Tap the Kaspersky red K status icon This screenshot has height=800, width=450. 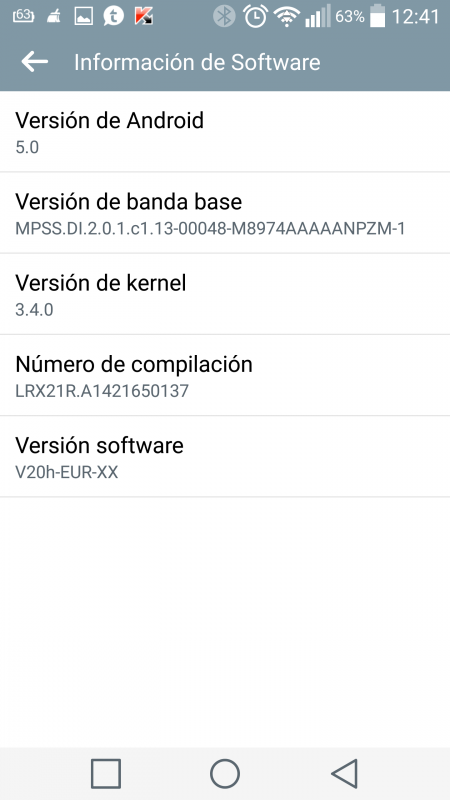[x=143, y=16]
